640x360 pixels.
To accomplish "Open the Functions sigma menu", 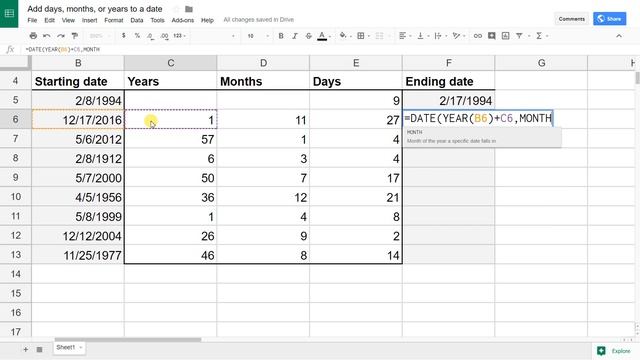I will [x=539, y=36].
